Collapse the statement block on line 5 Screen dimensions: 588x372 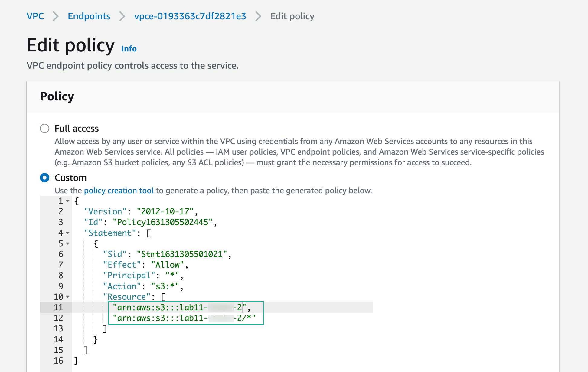(67, 244)
